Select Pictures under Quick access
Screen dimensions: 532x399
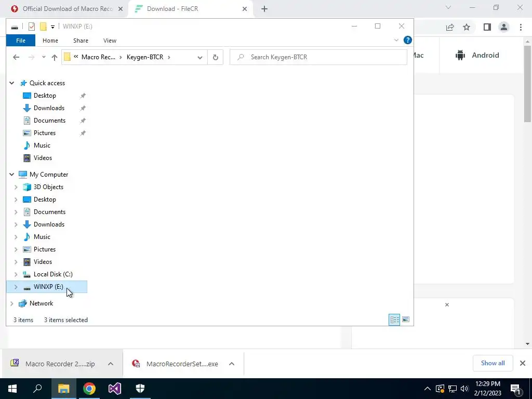point(45,133)
